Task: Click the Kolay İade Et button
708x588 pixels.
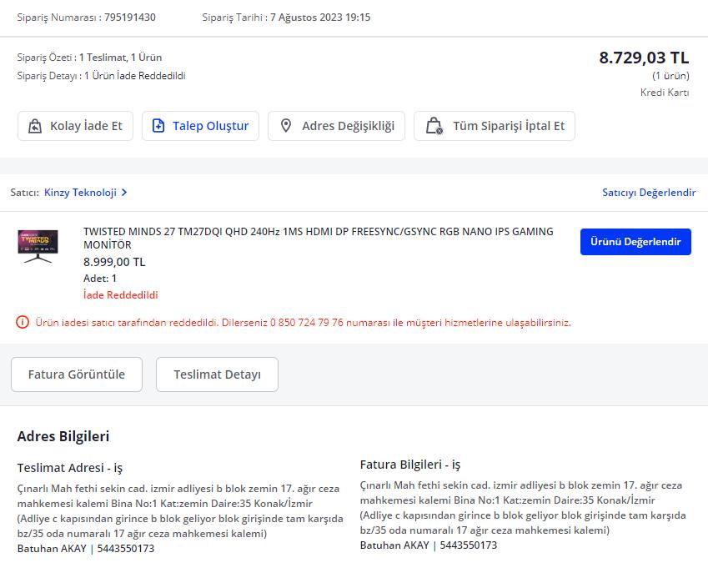Action: coord(75,125)
